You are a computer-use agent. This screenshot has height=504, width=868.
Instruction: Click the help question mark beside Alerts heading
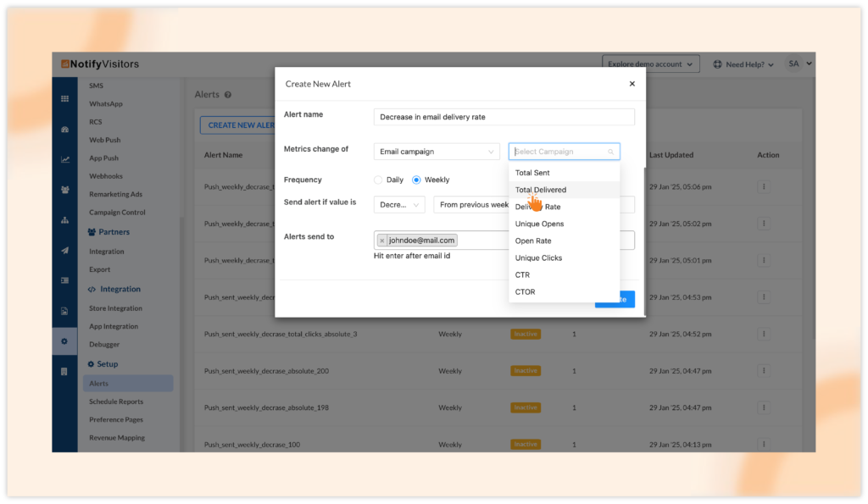[227, 95]
